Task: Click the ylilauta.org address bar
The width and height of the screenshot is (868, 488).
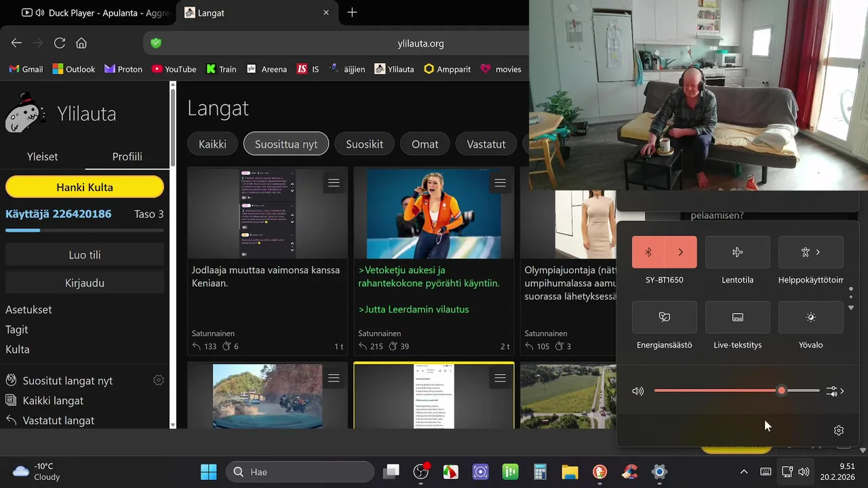Action: pyautogui.click(x=420, y=43)
